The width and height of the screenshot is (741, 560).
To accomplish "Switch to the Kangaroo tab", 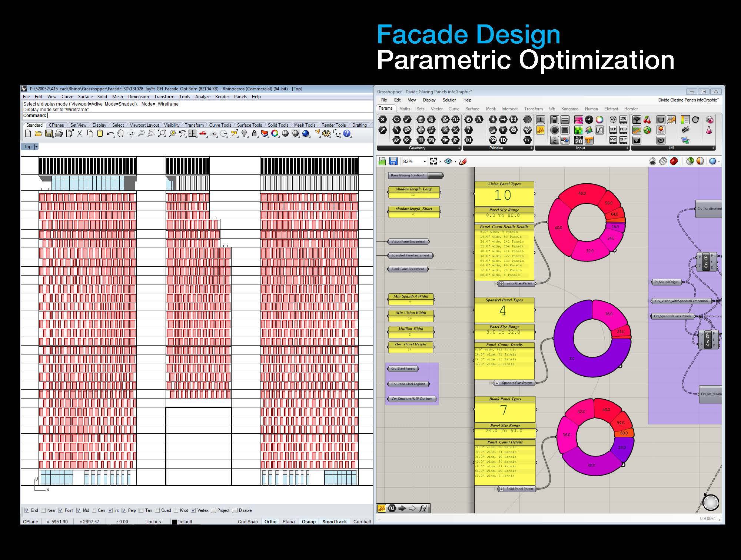I will click(569, 109).
